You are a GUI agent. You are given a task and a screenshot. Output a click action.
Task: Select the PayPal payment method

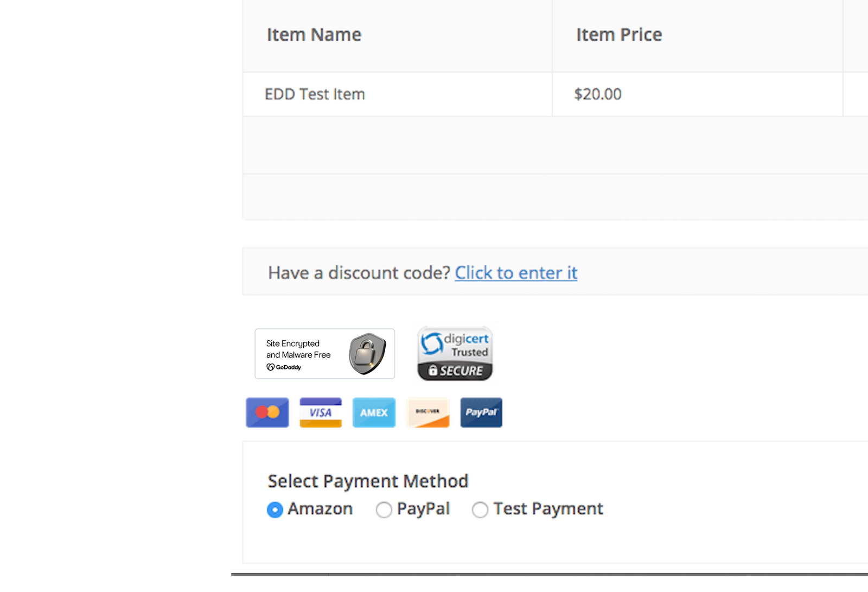[384, 510]
